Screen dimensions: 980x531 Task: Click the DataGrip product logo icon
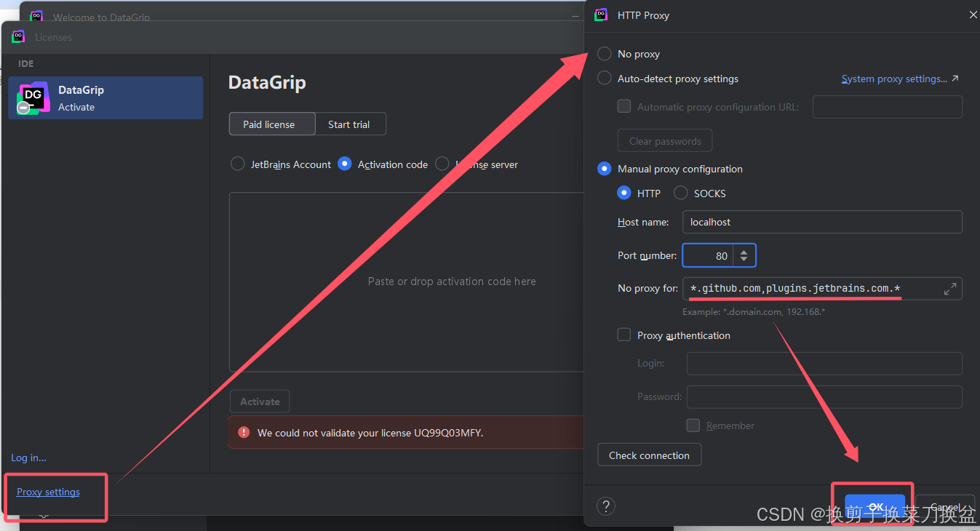coord(33,98)
